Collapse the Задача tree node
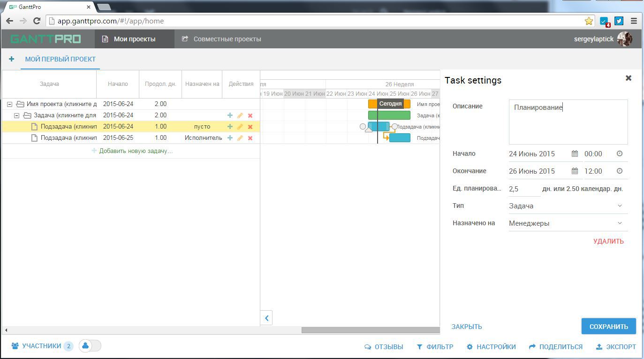The height and width of the screenshot is (359, 644). pyautogui.click(x=16, y=115)
